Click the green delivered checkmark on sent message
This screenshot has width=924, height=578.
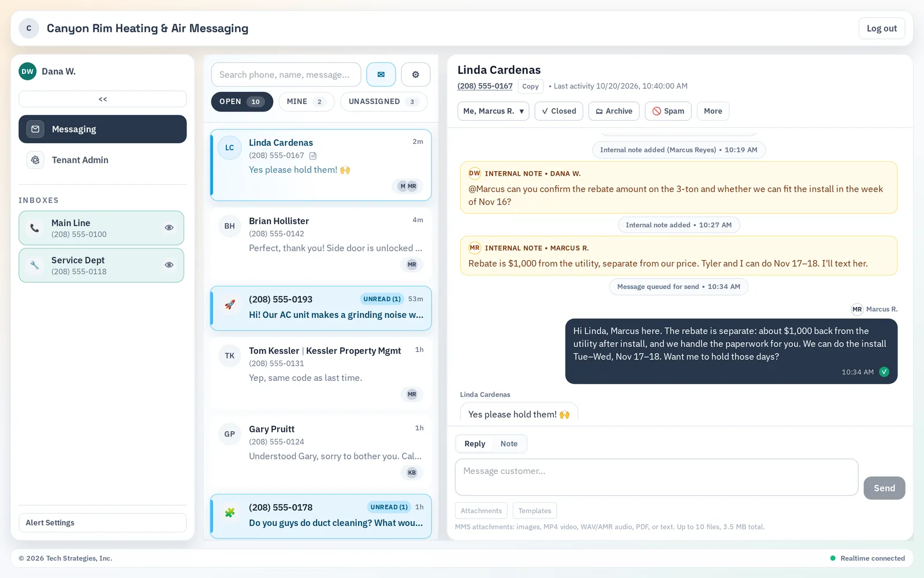(884, 372)
